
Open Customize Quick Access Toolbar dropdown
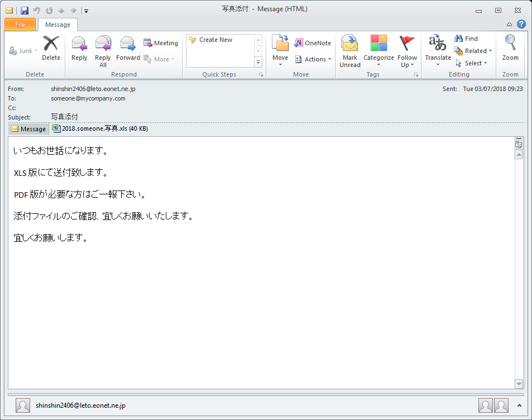coord(86,11)
